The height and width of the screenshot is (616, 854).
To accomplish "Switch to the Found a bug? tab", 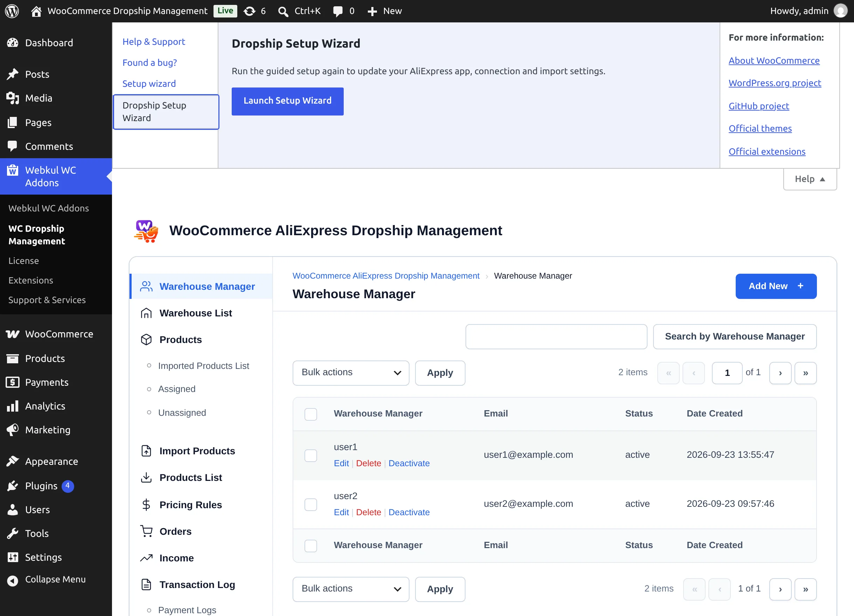I will [149, 63].
